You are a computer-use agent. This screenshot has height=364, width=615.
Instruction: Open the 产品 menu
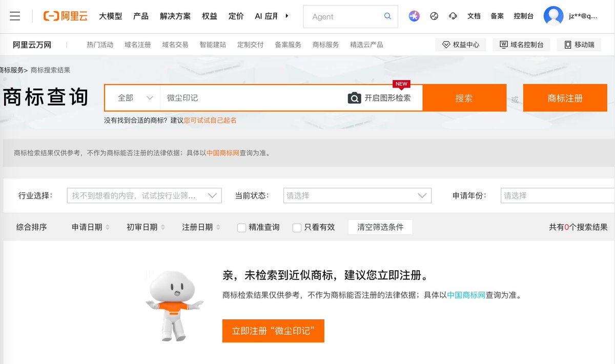[x=141, y=16]
